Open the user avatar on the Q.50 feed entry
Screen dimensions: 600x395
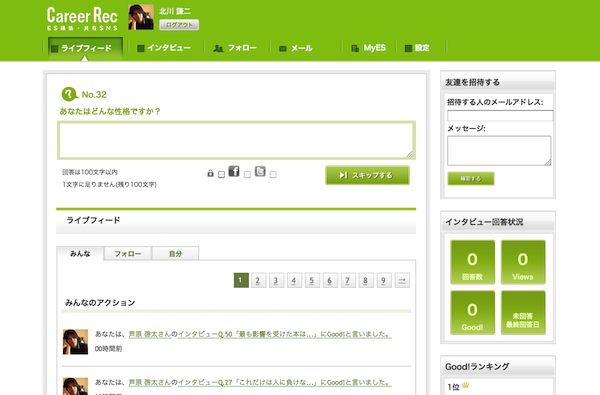coord(75,342)
